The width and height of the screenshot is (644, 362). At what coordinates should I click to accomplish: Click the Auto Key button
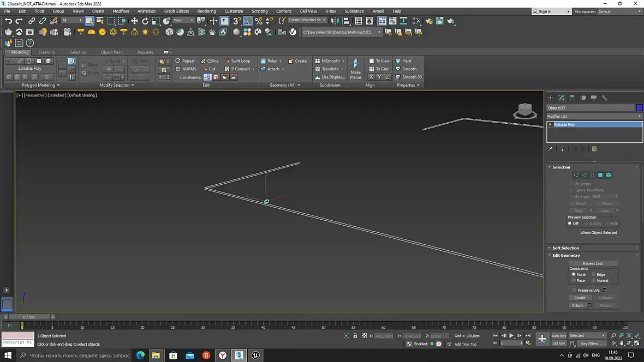558,336
